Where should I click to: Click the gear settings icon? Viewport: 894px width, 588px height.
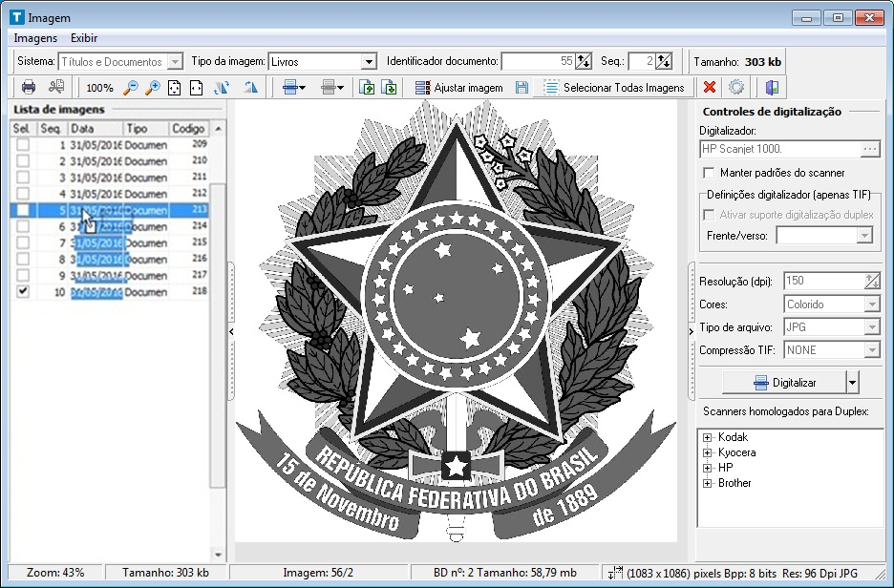click(x=736, y=87)
